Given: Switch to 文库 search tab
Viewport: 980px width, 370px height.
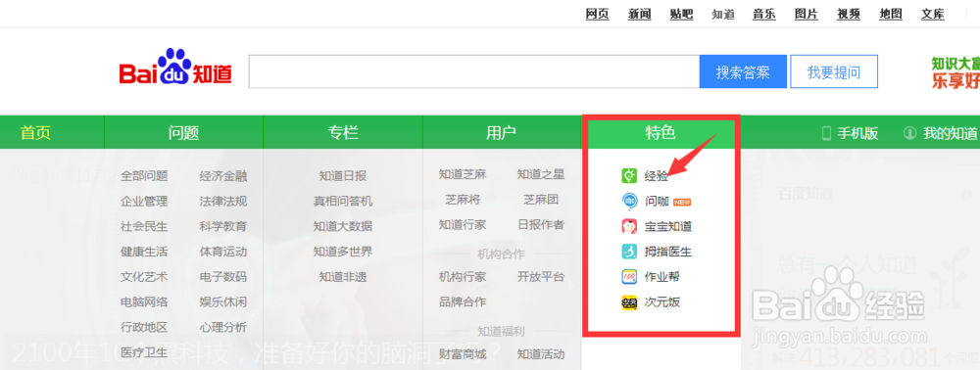Looking at the screenshot, I should tap(933, 15).
